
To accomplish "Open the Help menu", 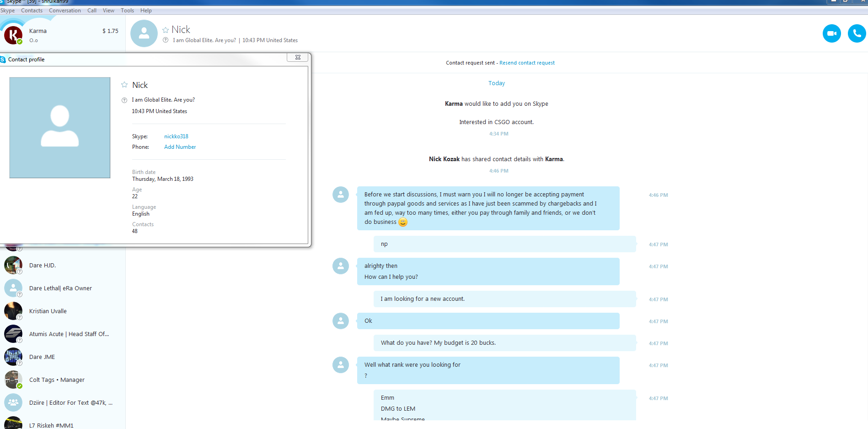I will pos(146,11).
